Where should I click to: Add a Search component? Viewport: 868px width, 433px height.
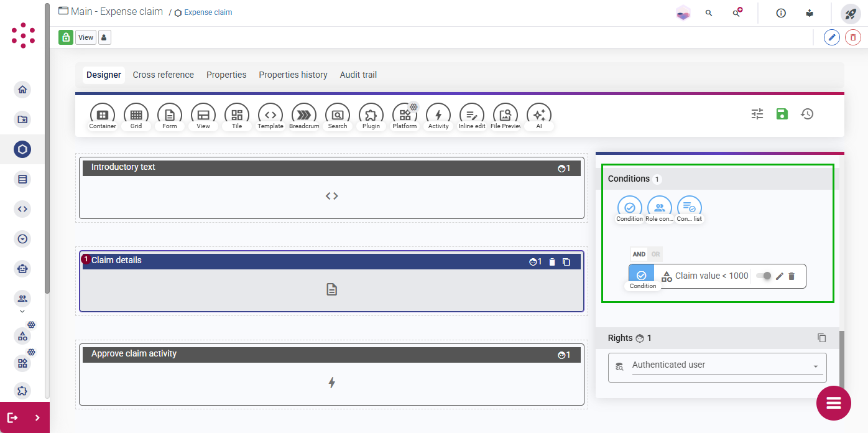click(338, 115)
